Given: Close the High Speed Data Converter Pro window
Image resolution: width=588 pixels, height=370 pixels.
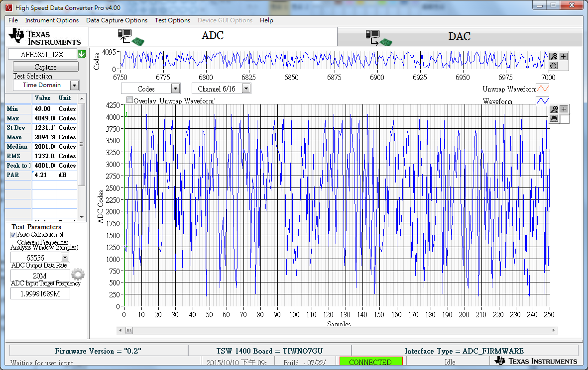Looking at the screenshot, I should (572, 5).
